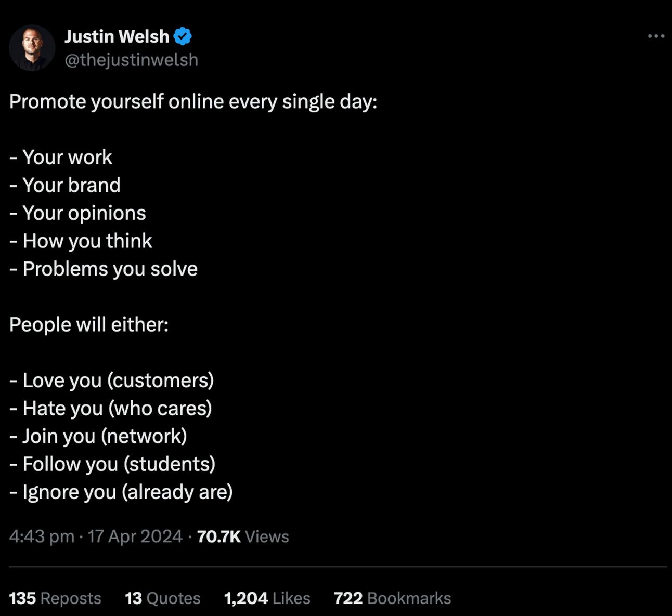Screen dimensions: 672x616
Task: Click the 70.7K Views counter
Action: tap(243, 536)
